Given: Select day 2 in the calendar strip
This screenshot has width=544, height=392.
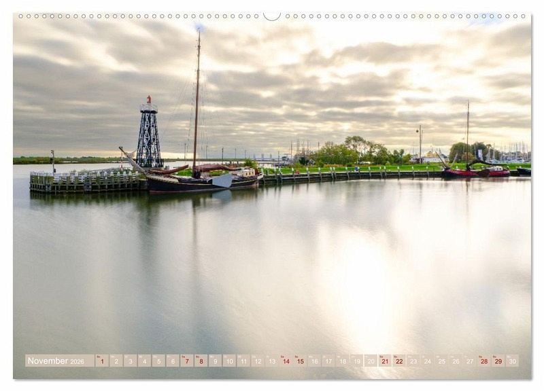Looking at the screenshot, I should [116, 361].
